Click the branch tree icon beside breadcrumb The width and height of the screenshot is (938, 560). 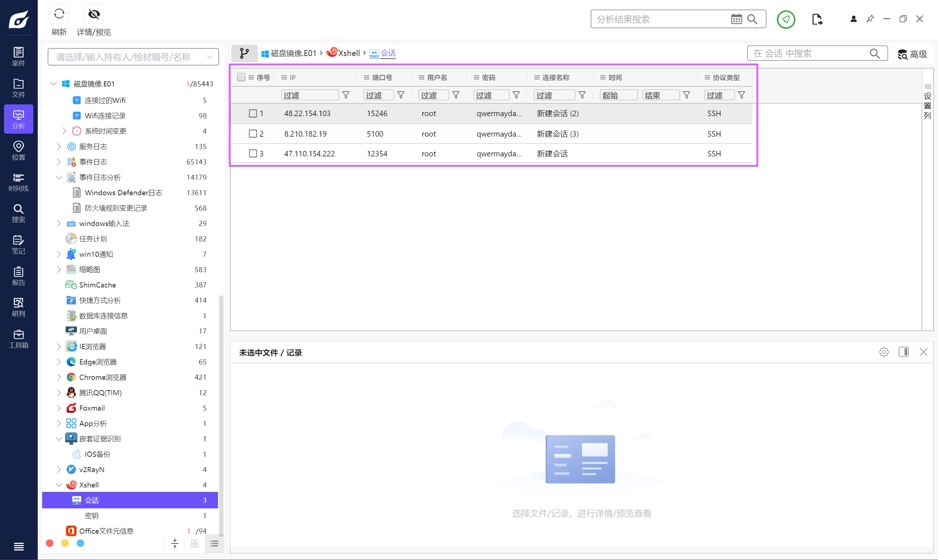244,53
